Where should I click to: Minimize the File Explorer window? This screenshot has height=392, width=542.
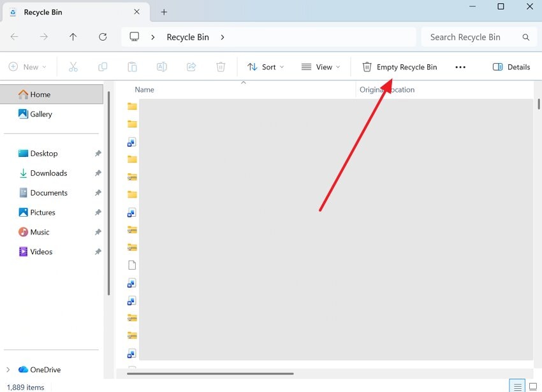472,6
